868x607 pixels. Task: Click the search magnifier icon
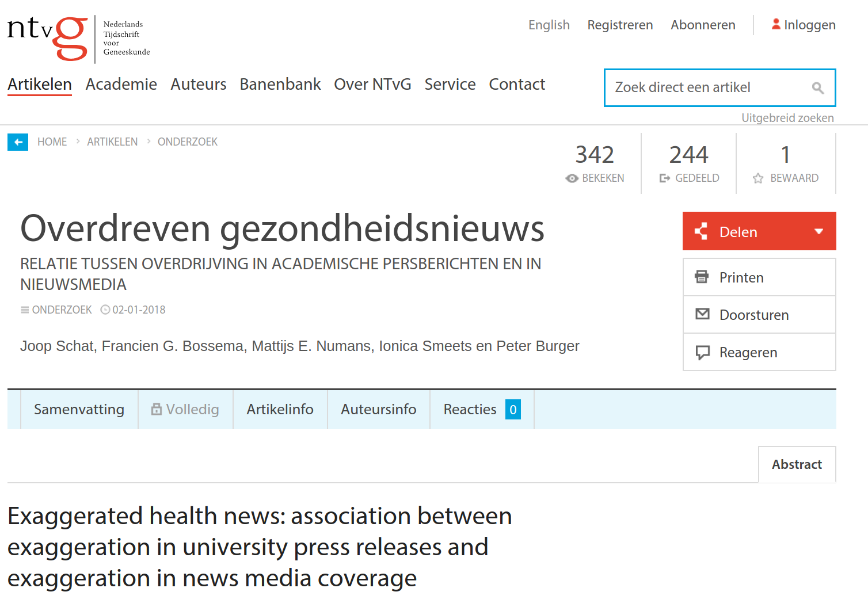[x=817, y=88]
